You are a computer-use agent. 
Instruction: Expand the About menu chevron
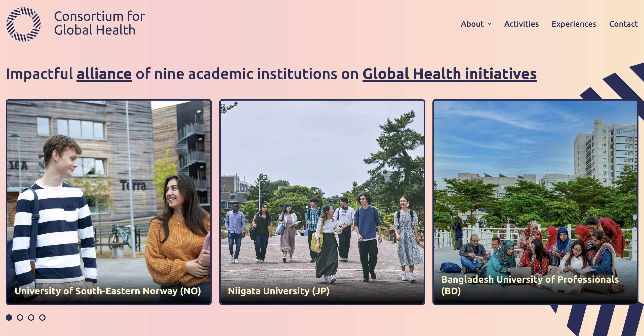(489, 24)
